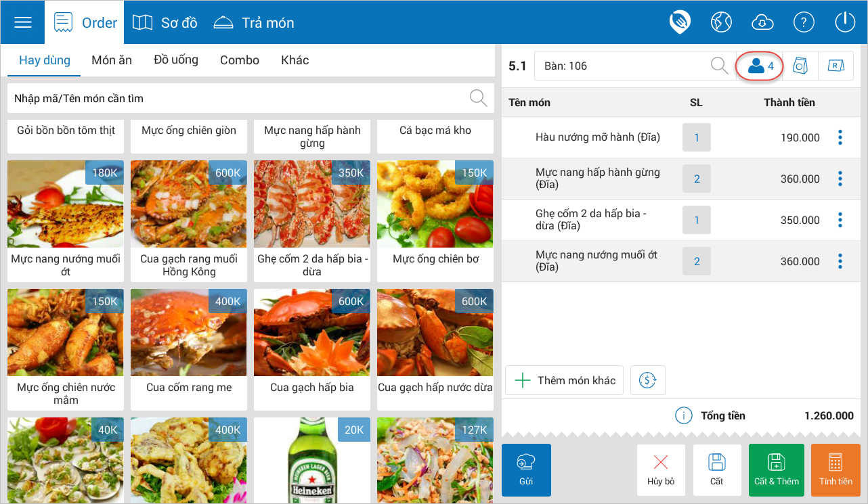Click the power logout icon
Screen dimensions: 868x504
coord(845,22)
